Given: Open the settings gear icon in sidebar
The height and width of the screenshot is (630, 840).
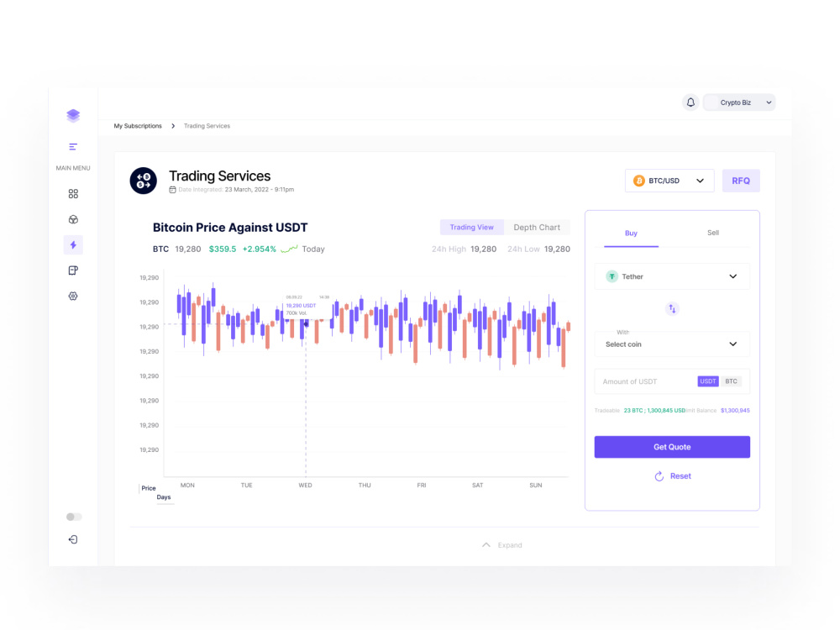Looking at the screenshot, I should [x=73, y=297].
